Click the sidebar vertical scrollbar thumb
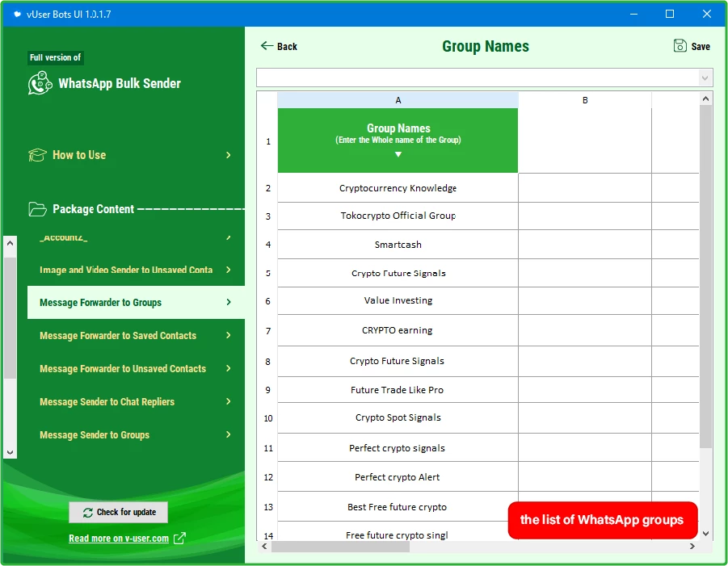This screenshot has height=566, width=728. [11, 317]
